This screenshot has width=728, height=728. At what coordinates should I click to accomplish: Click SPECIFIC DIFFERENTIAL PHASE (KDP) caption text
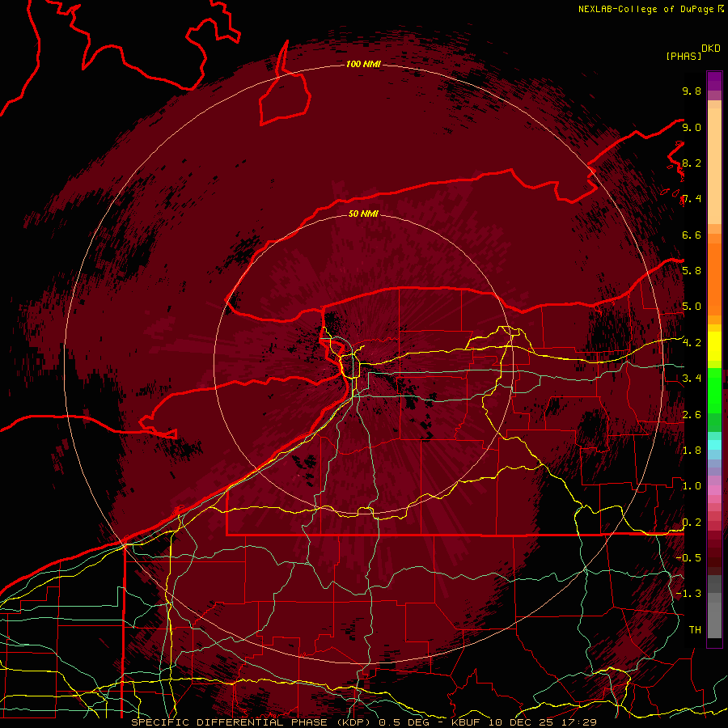pyautogui.click(x=253, y=722)
